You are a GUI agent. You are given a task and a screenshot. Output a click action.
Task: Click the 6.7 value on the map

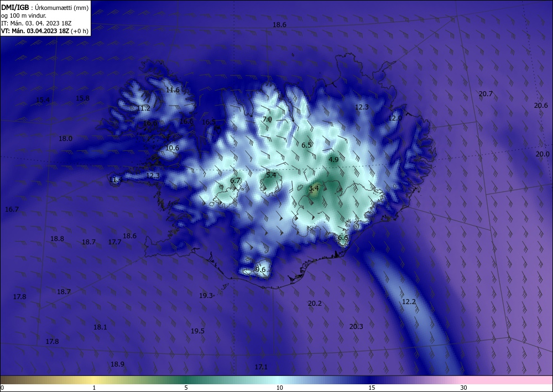(x=235, y=180)
